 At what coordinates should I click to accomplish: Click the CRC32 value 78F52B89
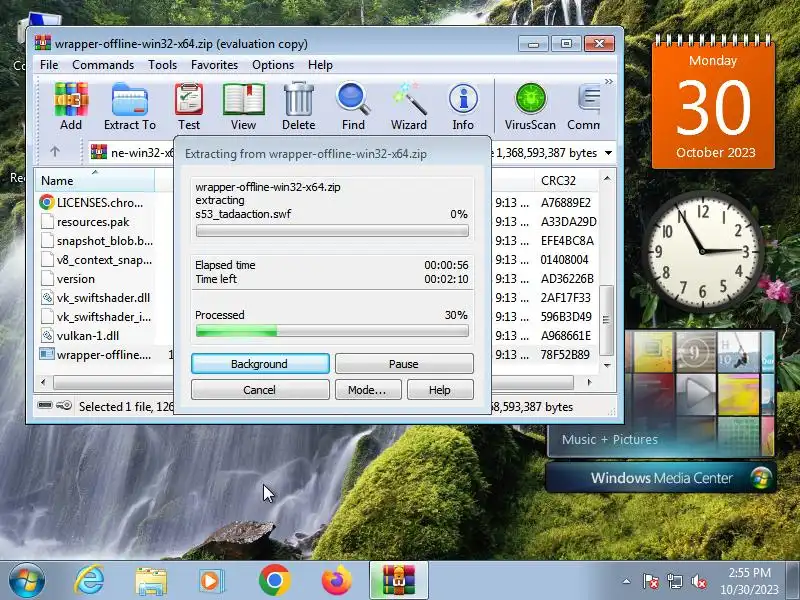coord(565,355)
